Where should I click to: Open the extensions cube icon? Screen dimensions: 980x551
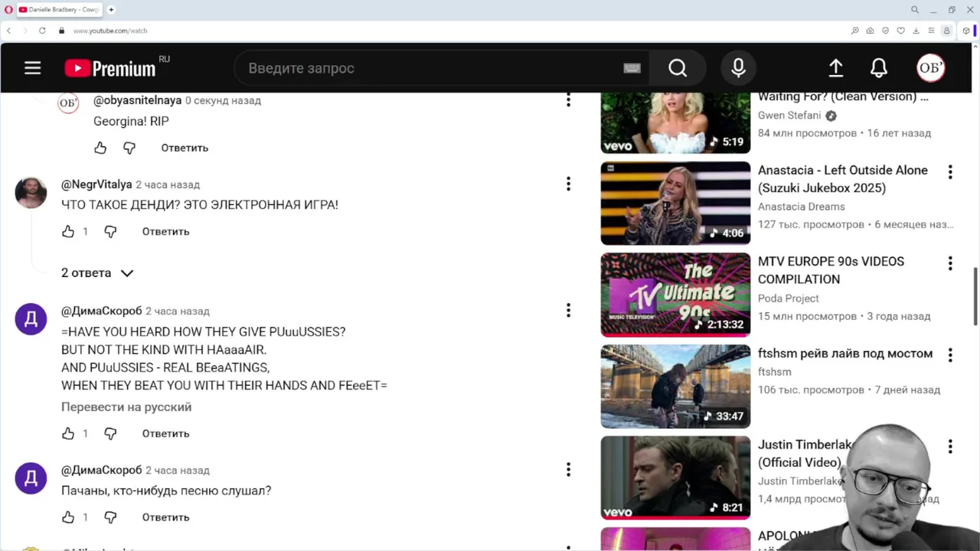pos(965,31)
